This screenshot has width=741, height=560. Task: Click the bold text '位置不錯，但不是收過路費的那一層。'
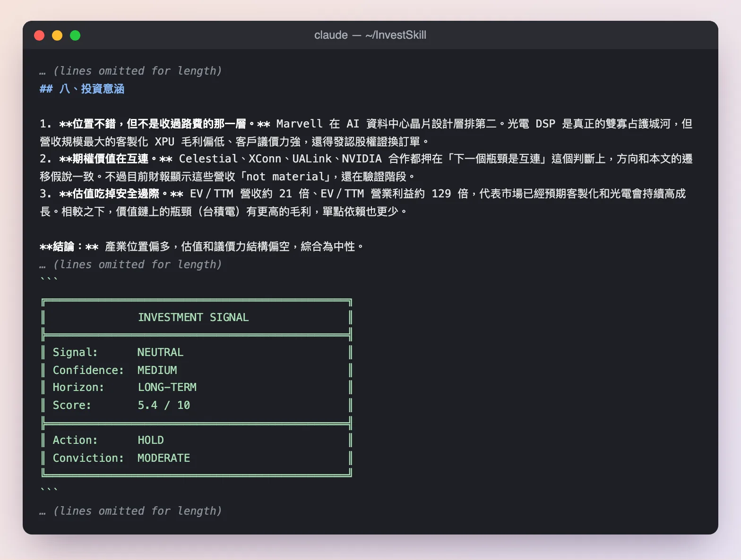point(164,124)
